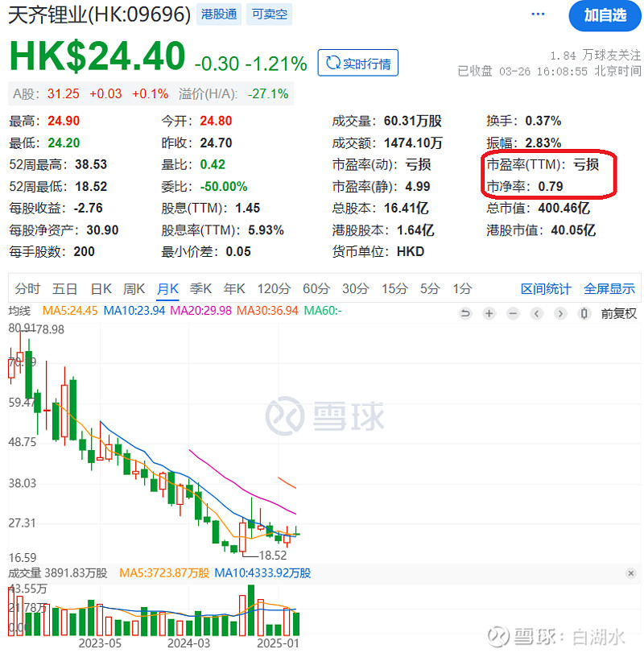Open 全屏显示 fullscreen view
The height and width of the screenshot is (657, 644).
coord(609,289)
